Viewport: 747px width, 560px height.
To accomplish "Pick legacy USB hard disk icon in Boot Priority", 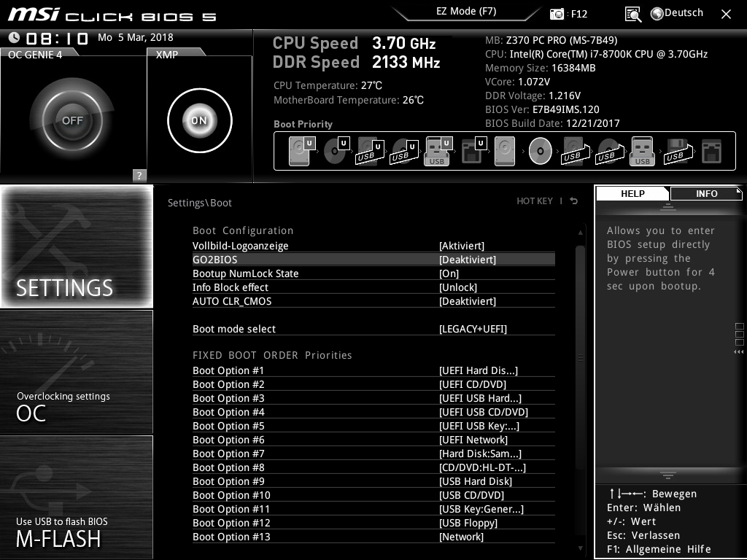I will coord(576,152).
